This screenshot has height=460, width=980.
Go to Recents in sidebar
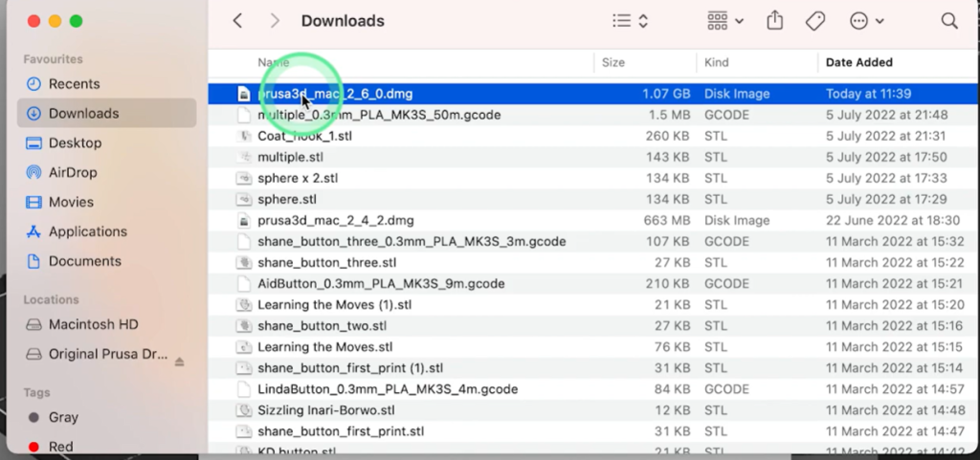[74, 84]
